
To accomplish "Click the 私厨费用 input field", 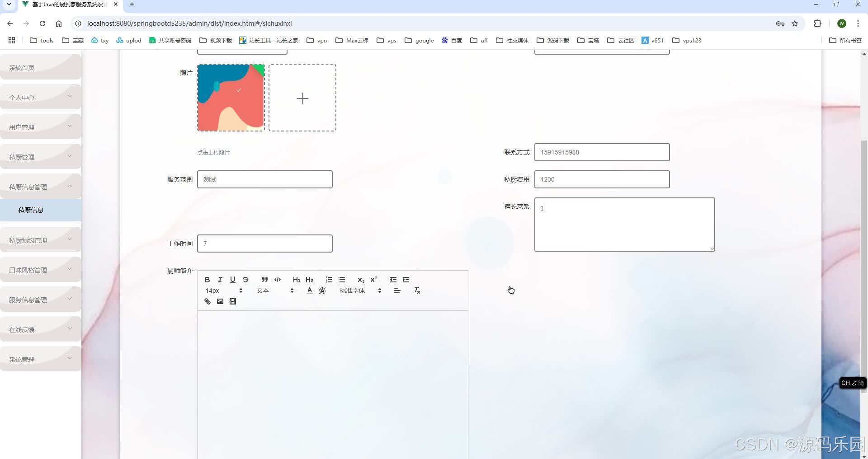I will 601,179.
